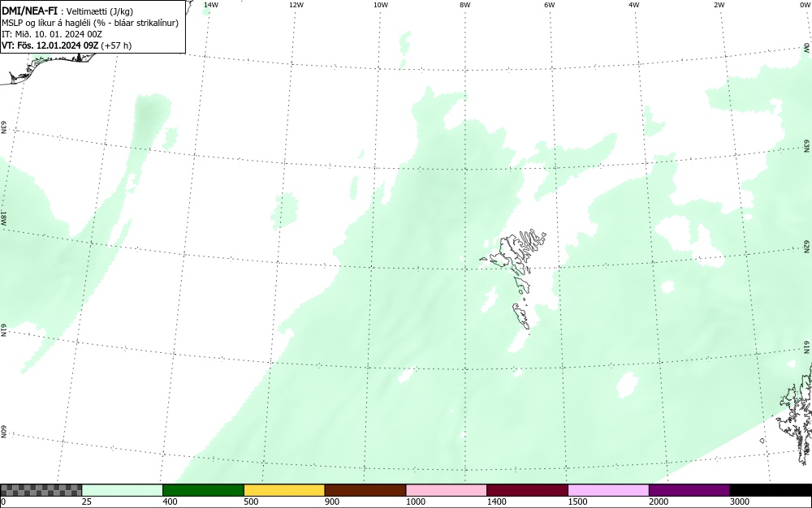Click the pale mint 25-400 legend swatch
Image resolution: width=812 pixels, height=508 pixels.
point(123,490)
